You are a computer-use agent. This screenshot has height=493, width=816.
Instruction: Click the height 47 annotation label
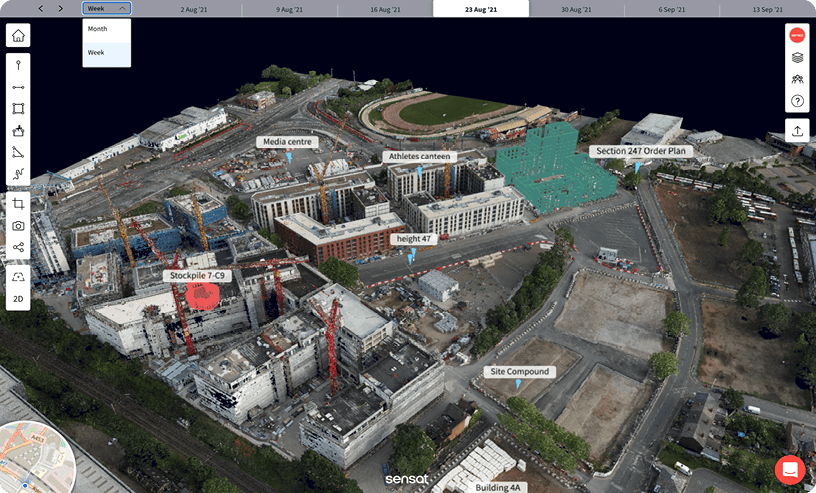click(414, 239)
